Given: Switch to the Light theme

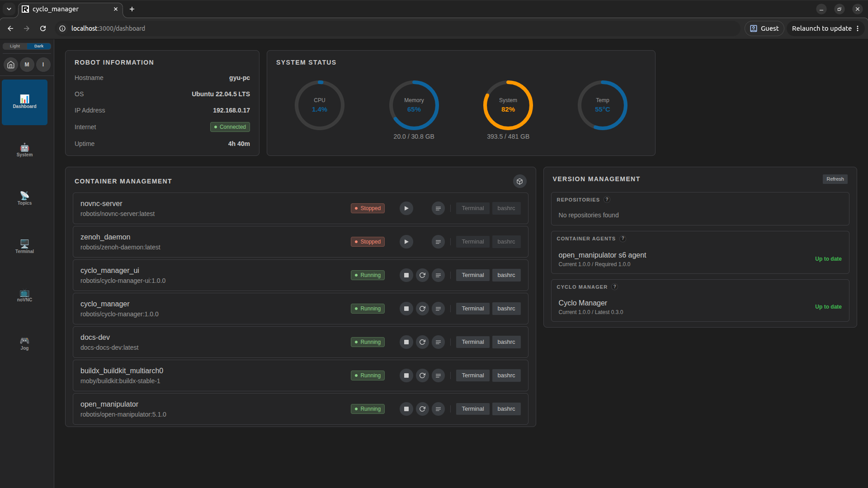Looking at the screenshot, I should [15, 46].
